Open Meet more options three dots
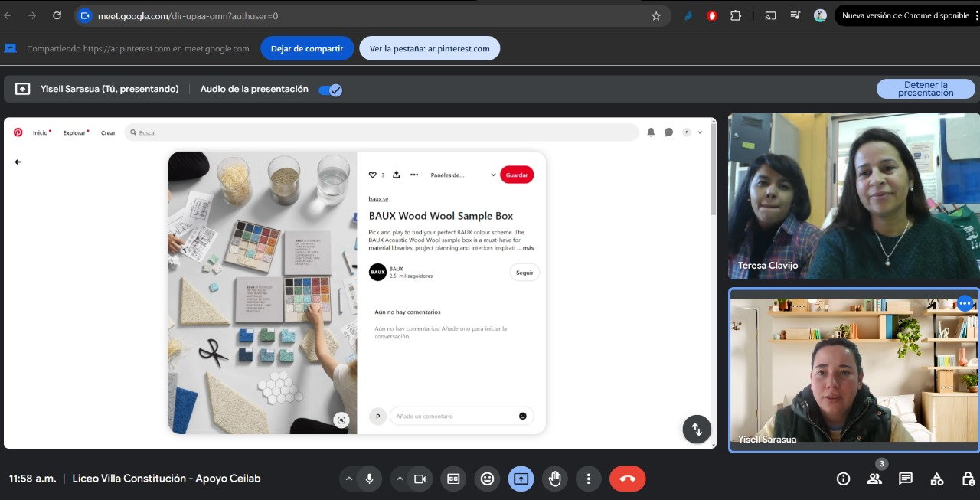980x500 pixels. 589,479
